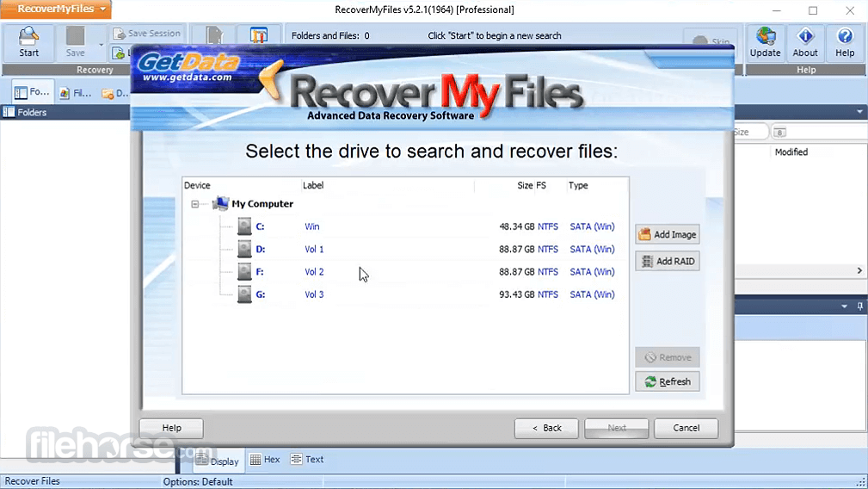The image size is (868, 489).
Task: Select the Vol 1 label text
Action: pos(314,249)
